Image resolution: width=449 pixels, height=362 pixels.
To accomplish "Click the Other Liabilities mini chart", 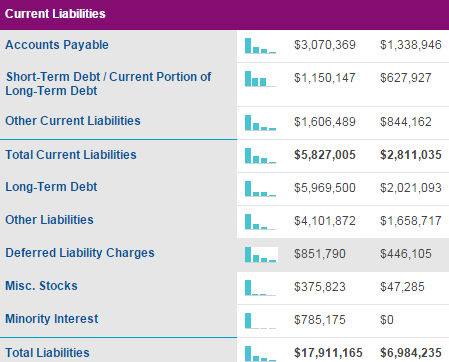I will coord(260,221).
